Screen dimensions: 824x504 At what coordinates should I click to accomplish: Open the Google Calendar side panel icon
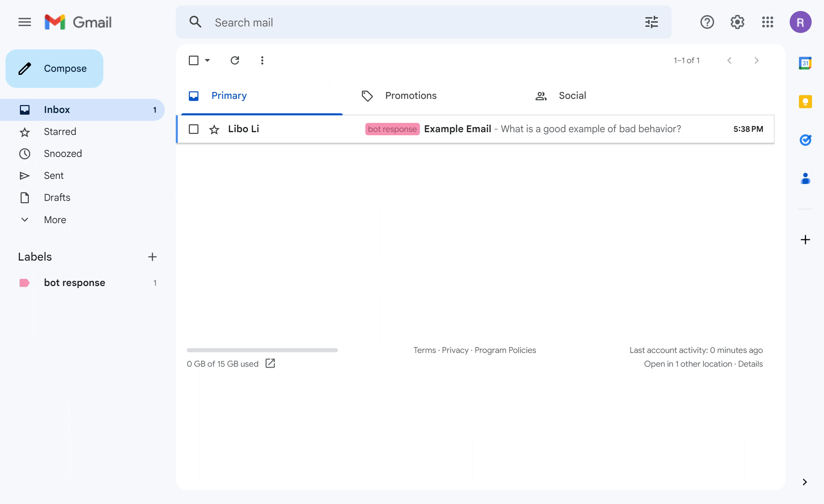coord(805,63)
